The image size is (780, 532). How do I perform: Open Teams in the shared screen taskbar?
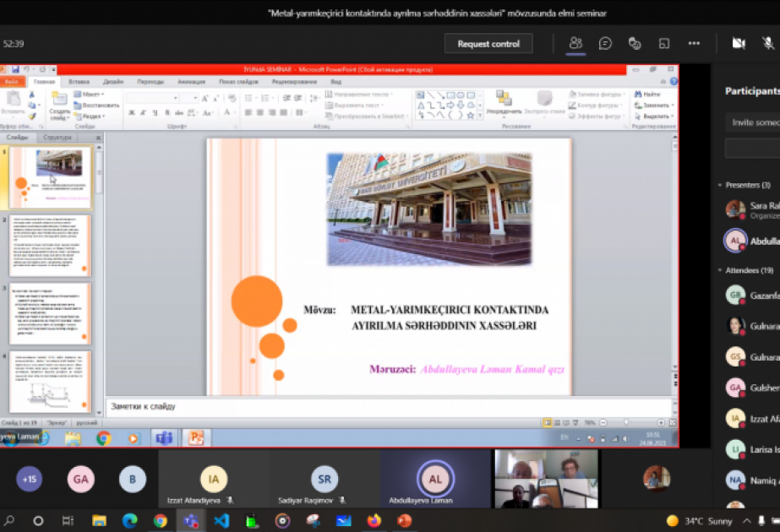[164, 438]
